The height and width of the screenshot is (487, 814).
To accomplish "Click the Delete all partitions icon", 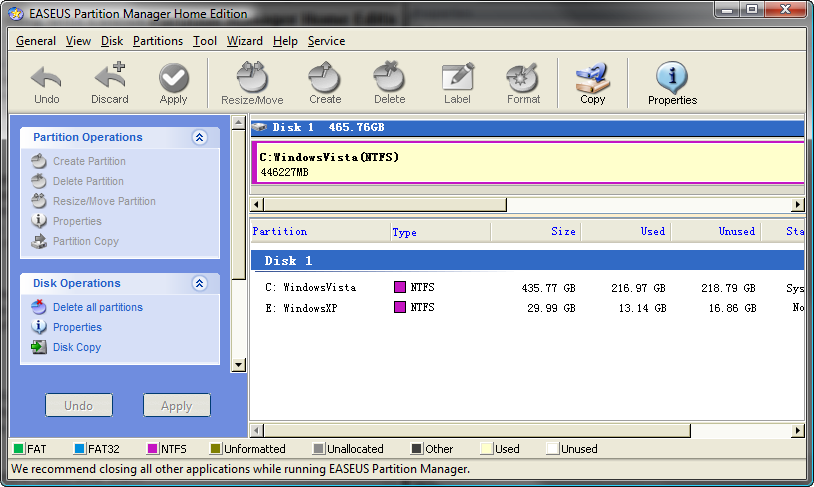I will [x=39, y=307].
